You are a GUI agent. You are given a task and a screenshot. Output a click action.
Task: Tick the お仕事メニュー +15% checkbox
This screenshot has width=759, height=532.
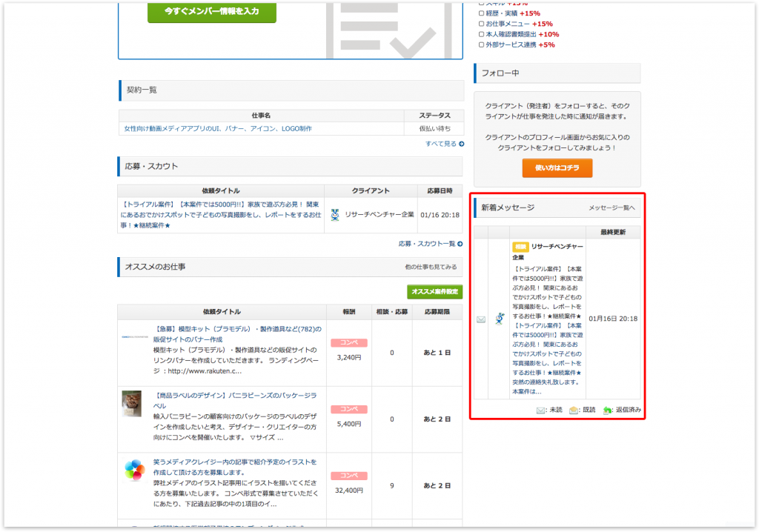tap(483, 24)
